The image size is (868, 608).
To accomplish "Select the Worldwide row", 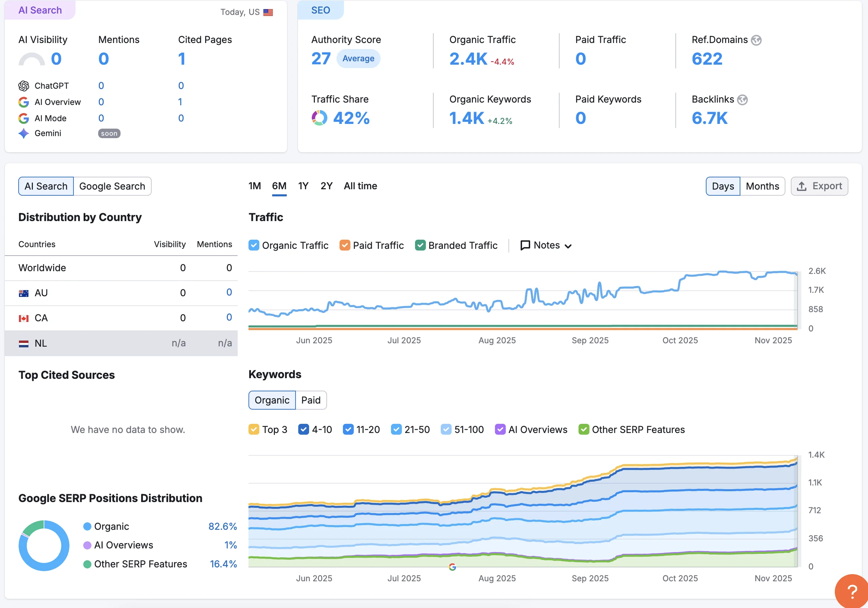I will pyautogui.click(x=121, y=268).
